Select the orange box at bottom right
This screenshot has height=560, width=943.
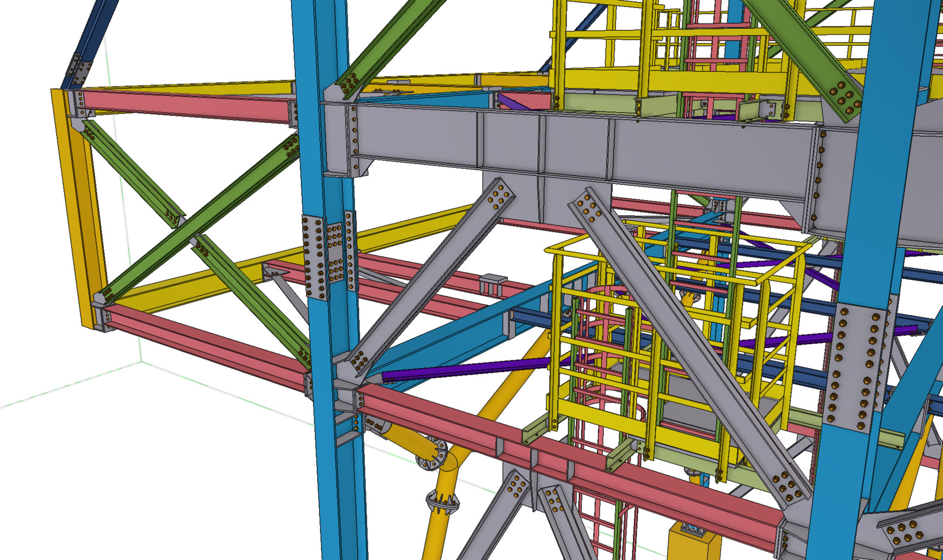coord(694,540)
